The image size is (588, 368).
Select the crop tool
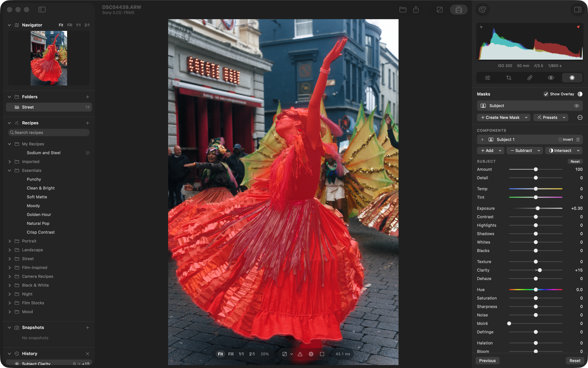[x=509, y=78]
